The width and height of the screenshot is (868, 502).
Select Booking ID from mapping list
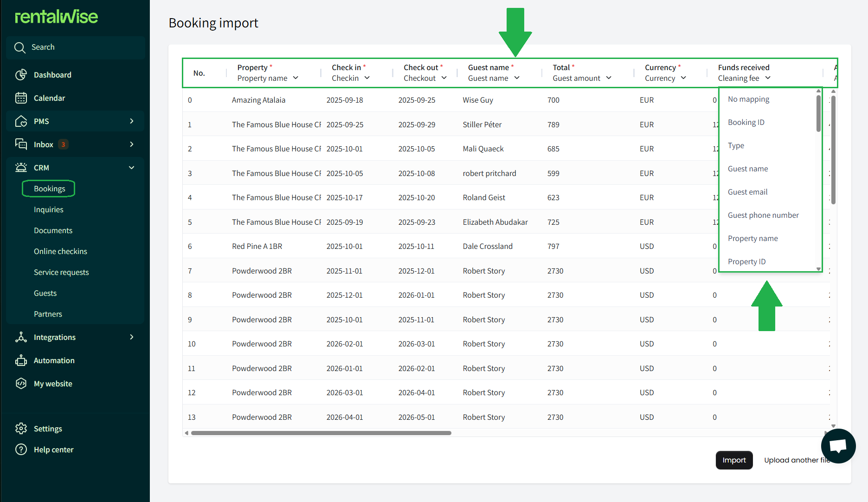point(746,122)
